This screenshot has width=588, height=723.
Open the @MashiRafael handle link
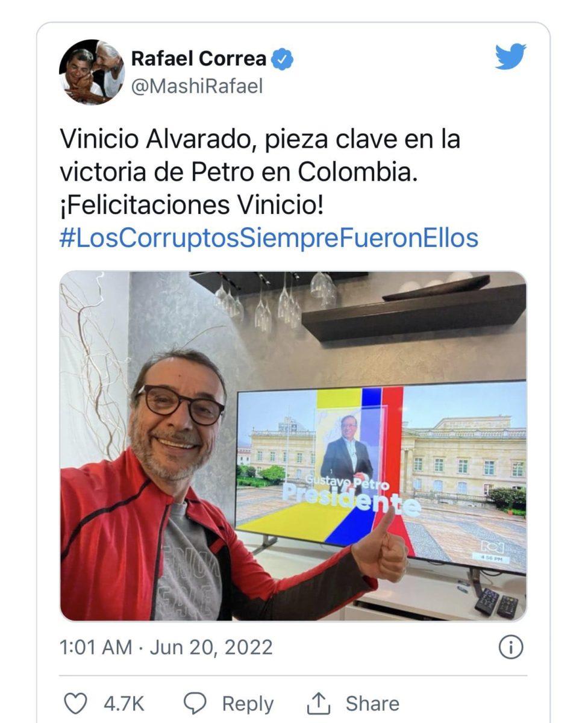point(197,86)
